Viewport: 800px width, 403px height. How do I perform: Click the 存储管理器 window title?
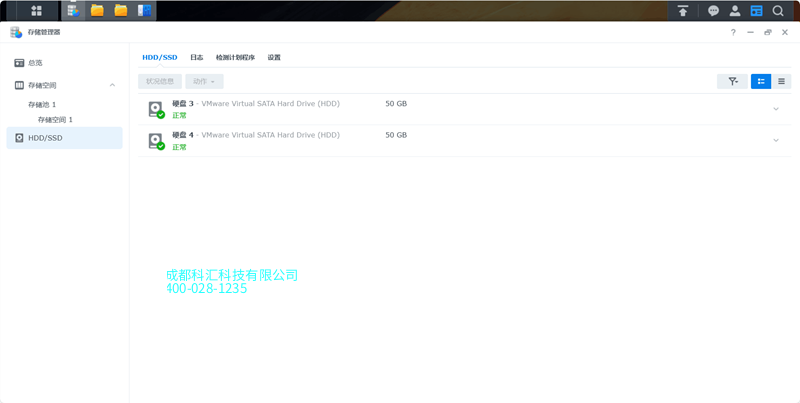click(44, 32)
